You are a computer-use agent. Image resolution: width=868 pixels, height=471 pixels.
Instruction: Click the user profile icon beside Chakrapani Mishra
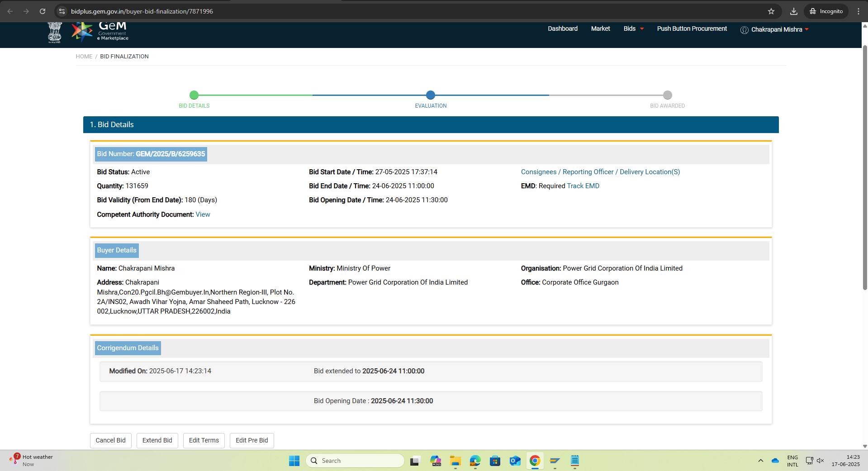point(744,30)
